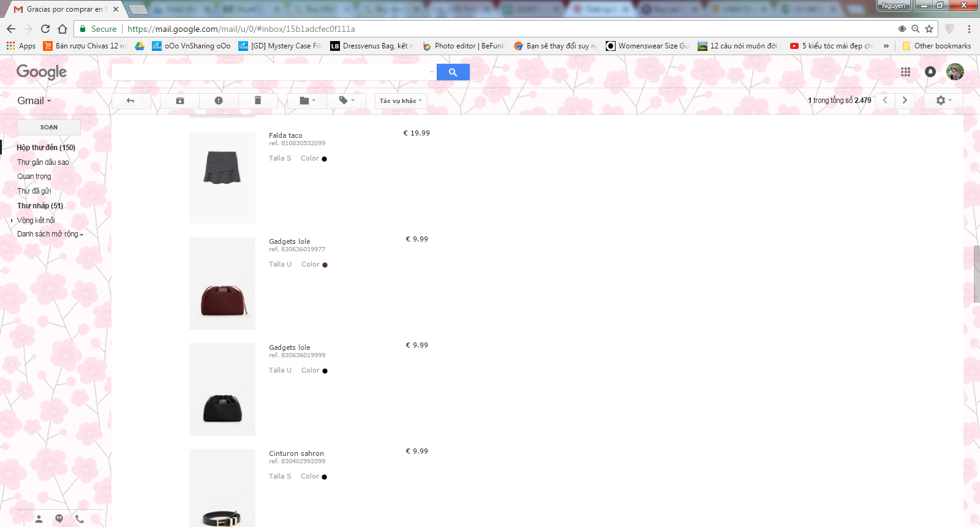Delete the email with the trash icon
This screenshot has height=527, width=980.
(258, 100)
